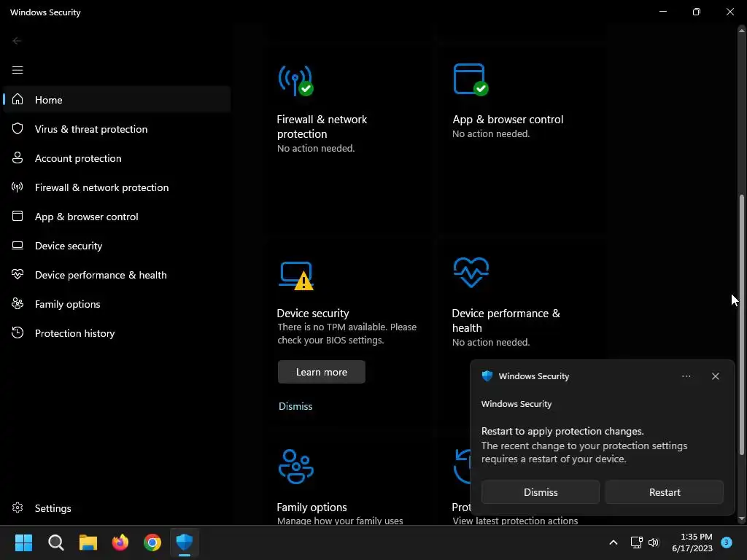Click Dismiss link under Device security
747x560 pixels.
point(295,406)
